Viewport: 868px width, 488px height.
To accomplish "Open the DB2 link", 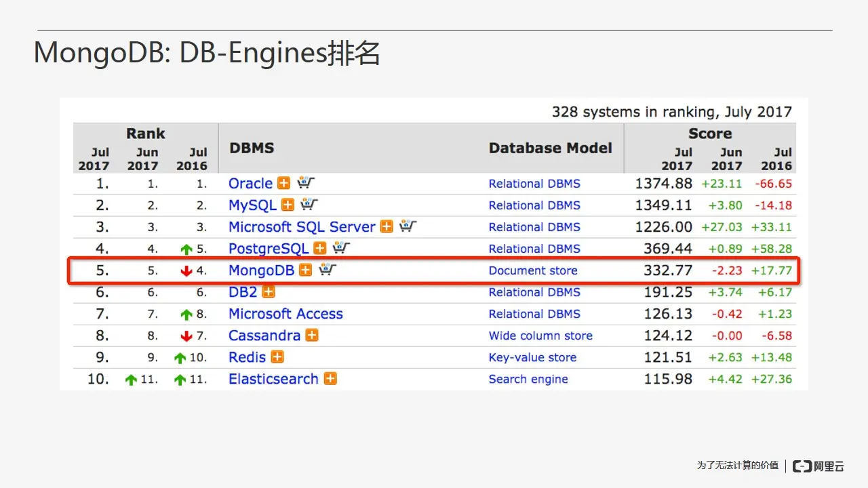I will coord(243,292).
